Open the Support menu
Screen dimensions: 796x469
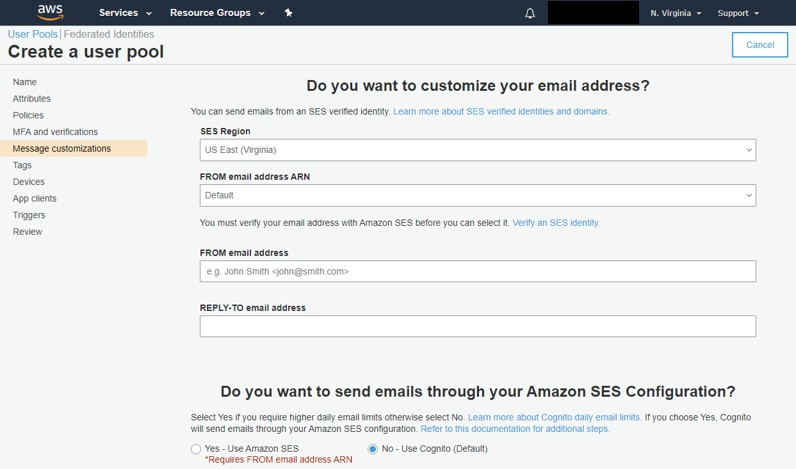(x=738, y=13)
